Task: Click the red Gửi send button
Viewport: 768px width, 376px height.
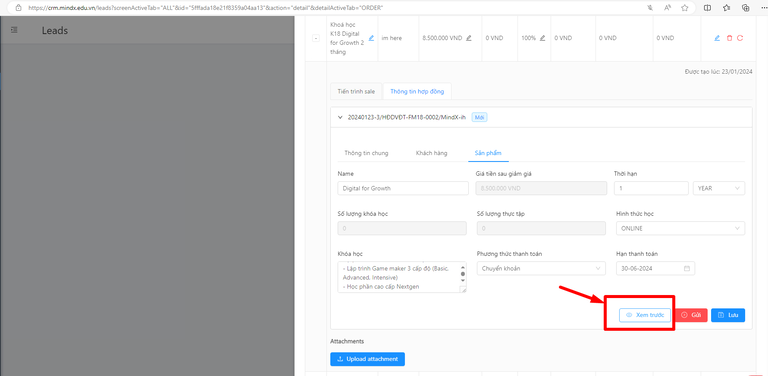Action: (691, 315)
